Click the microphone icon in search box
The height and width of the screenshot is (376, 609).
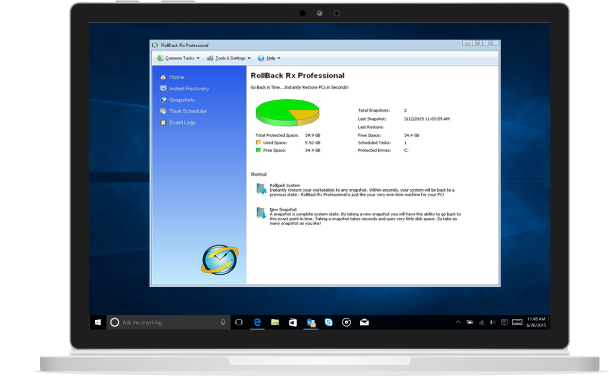(223, 322)
